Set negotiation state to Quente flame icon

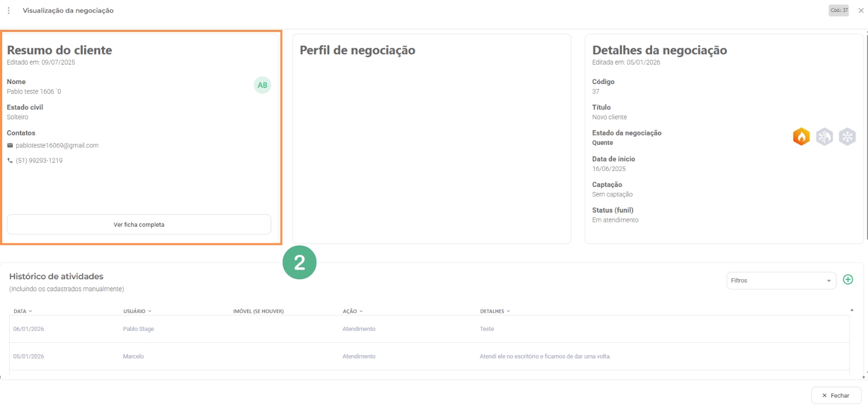(801, 137)
